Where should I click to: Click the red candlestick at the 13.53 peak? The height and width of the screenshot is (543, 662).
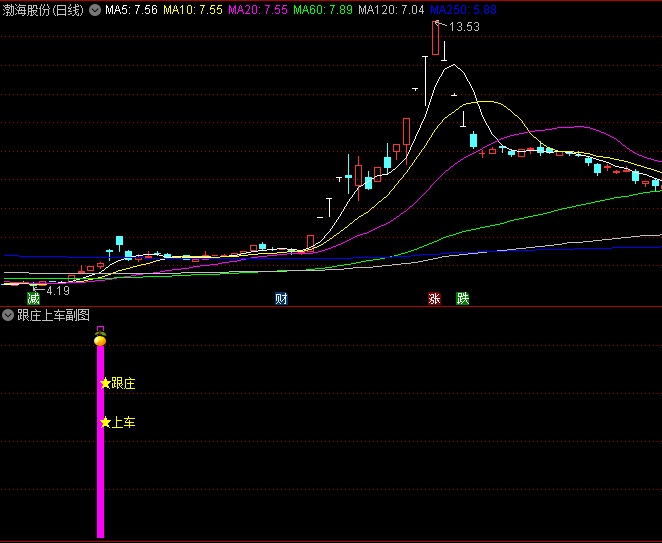(x=436, y=38)
